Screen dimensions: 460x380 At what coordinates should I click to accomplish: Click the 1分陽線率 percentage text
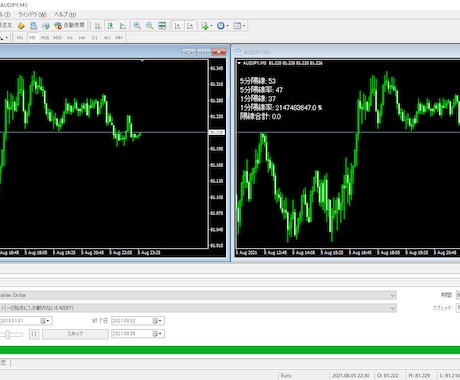coord(281,107)
